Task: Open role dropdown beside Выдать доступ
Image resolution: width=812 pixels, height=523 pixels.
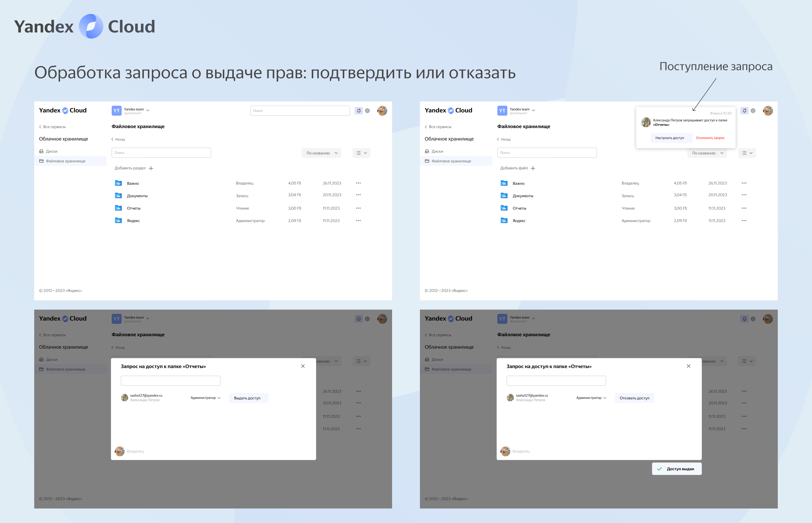Action: [x=205, y=398]
